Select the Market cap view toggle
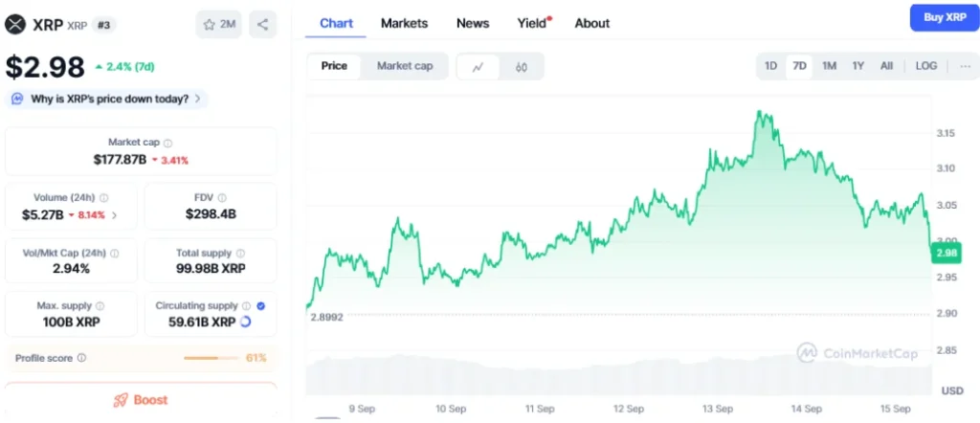 point(405,66)
